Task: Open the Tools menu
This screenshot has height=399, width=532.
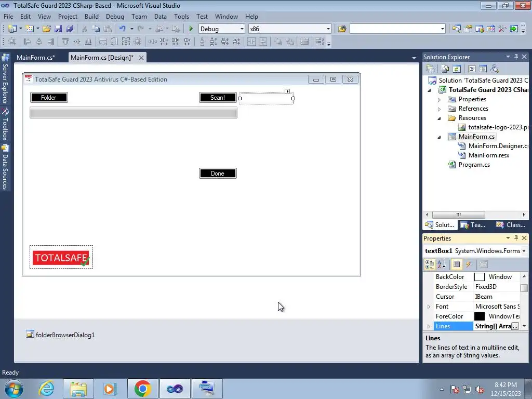Action: point(181,16)
